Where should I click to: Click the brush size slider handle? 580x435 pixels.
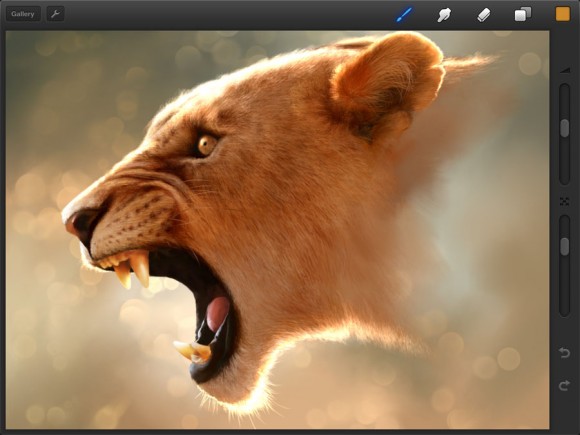(x=564, y=128)
